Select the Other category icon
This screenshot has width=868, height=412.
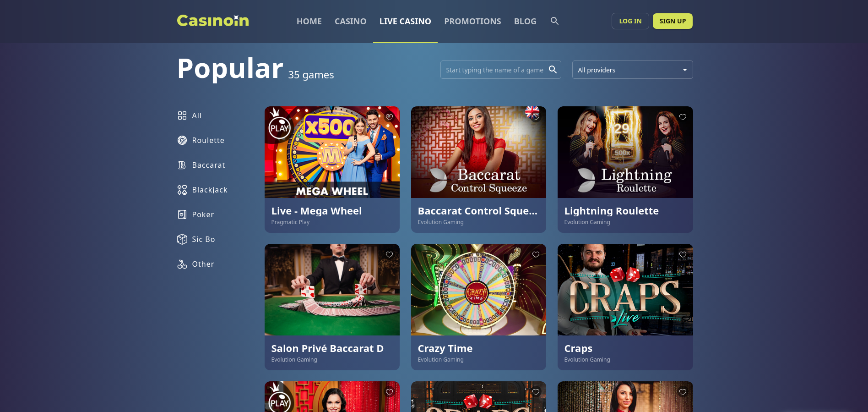(182, 264)
